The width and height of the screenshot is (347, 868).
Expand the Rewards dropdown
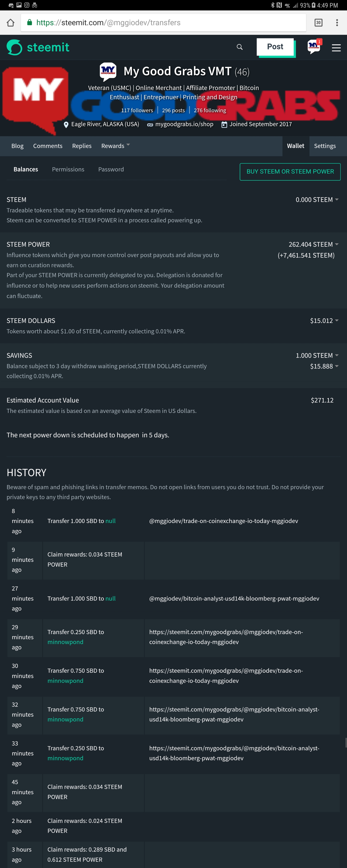coord(115,146)
